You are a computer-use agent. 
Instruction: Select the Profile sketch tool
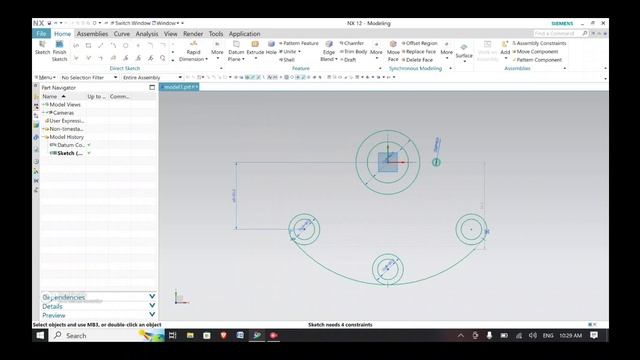coord(76,46)
